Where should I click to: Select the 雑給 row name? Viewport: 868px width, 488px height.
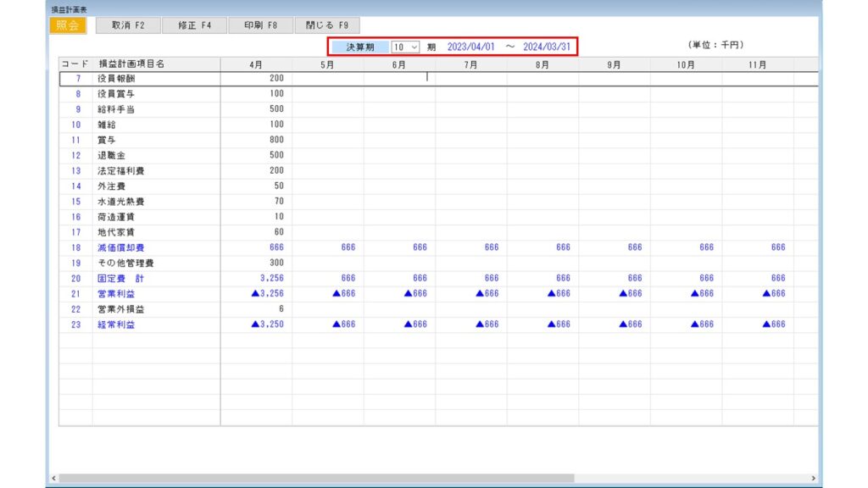107,125
